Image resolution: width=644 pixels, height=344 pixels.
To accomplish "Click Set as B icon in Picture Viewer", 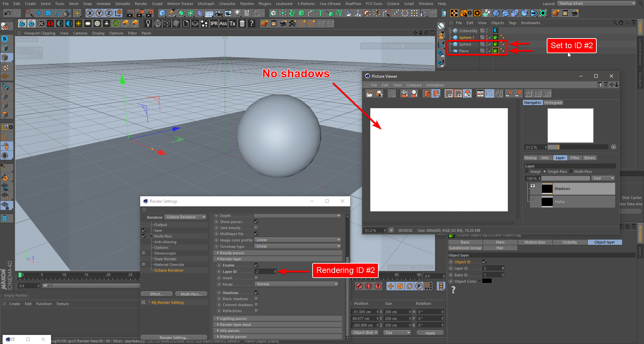I will (518, 94).
